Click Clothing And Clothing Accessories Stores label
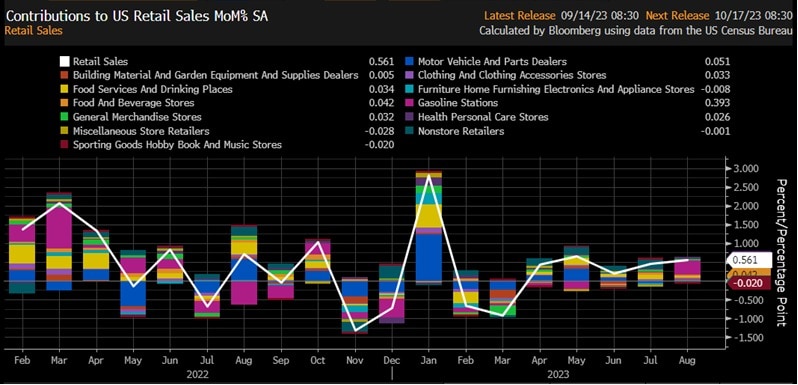The width and height of the screenshot is (798, 385). tap(512, 75)
